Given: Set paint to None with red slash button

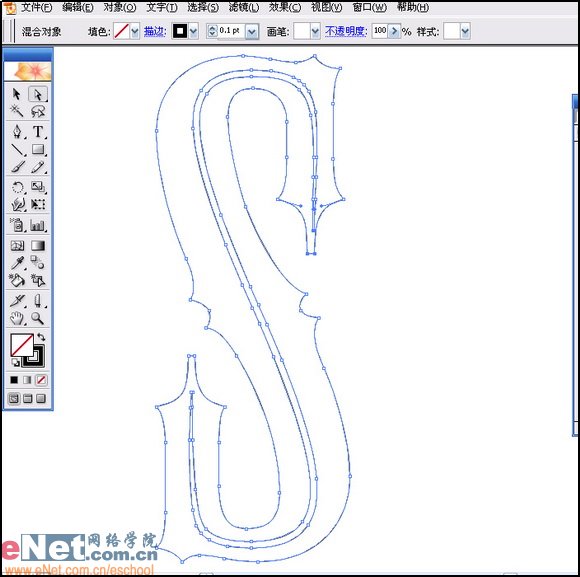Looking at the screenshot, I should click(41, 380).
